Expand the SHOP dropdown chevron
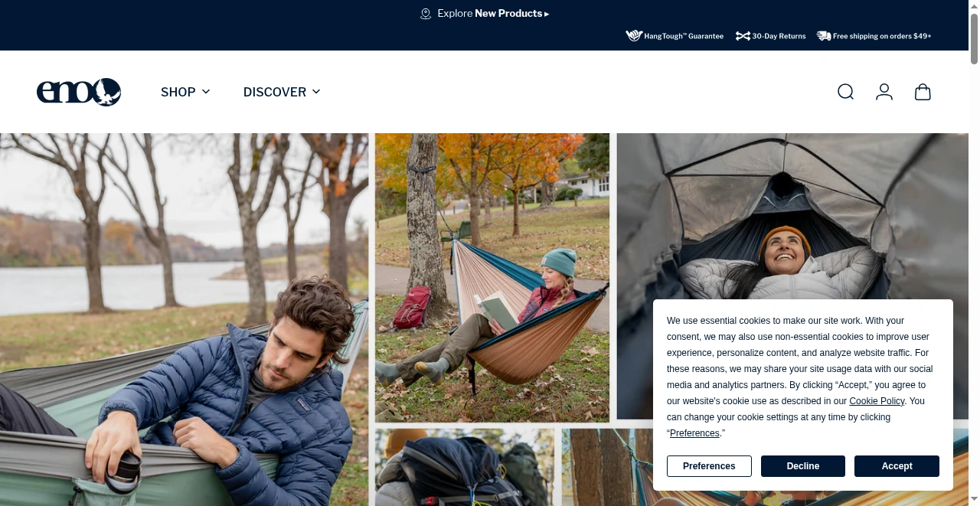This screenshot has width=980, height=506. point(206,92)
